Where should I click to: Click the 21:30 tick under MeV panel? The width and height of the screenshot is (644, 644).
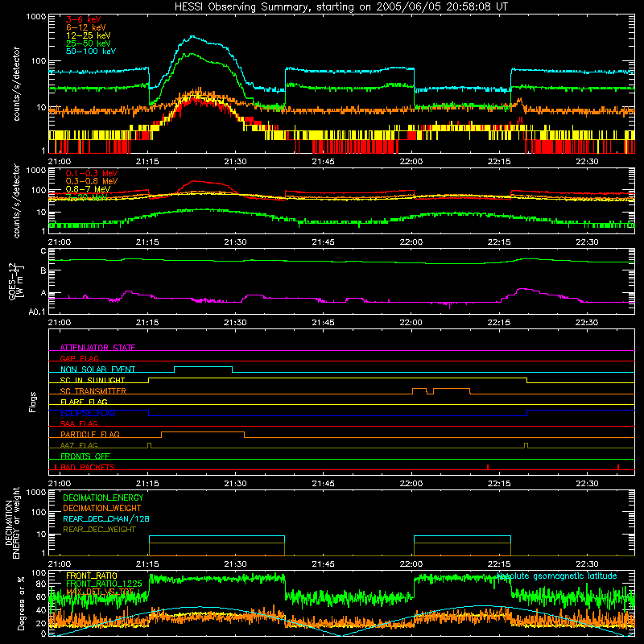(x=235, y=242)
